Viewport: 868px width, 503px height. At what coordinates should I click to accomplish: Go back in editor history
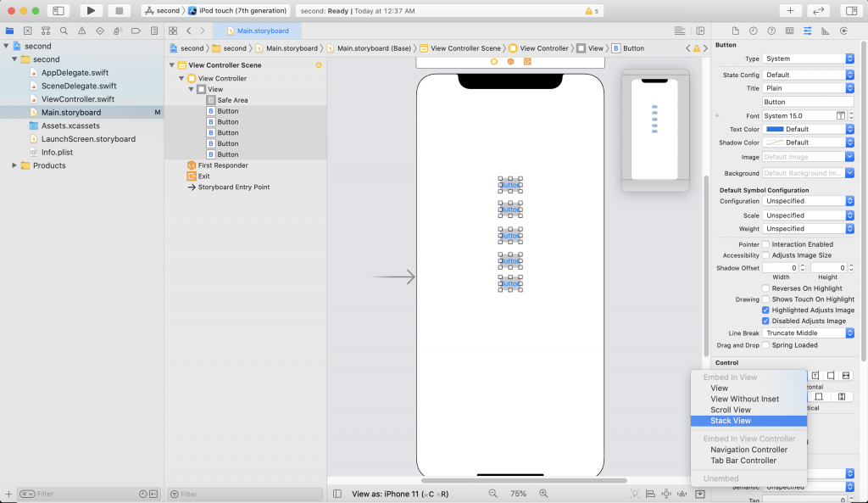coord(189,31)
